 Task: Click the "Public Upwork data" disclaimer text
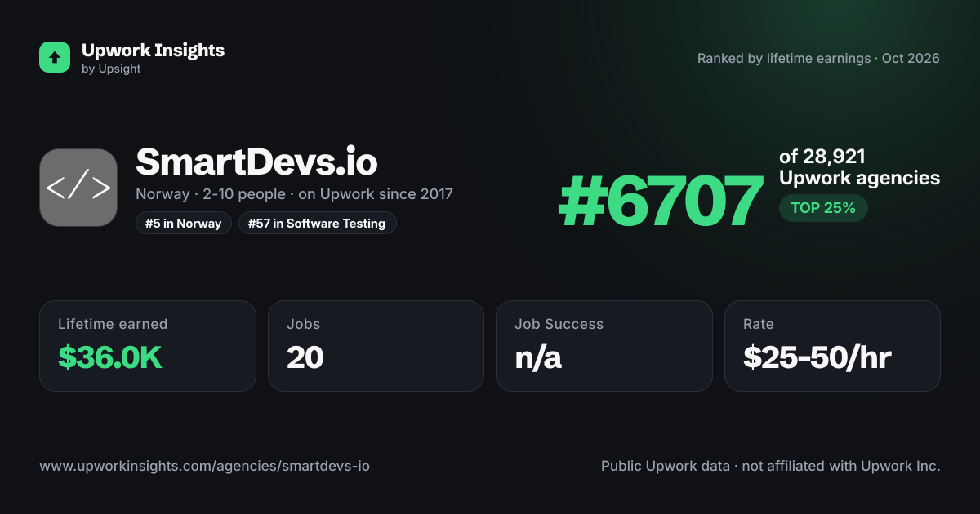(x=771, y=467)
